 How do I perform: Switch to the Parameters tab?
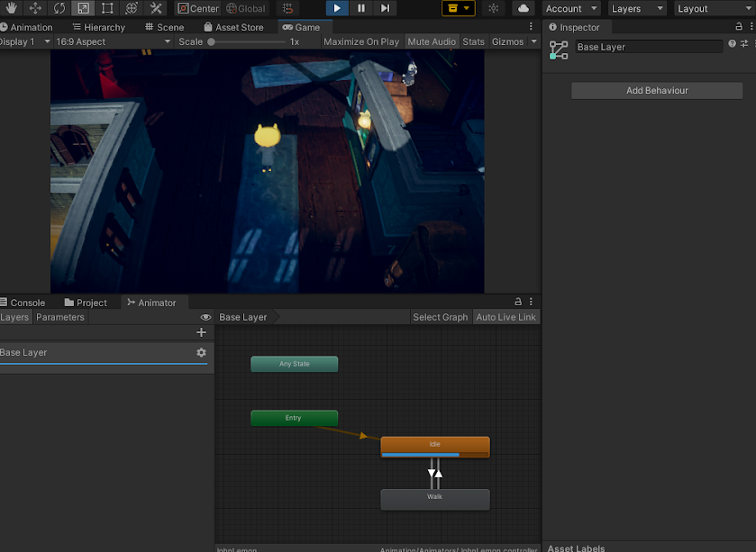60,317
